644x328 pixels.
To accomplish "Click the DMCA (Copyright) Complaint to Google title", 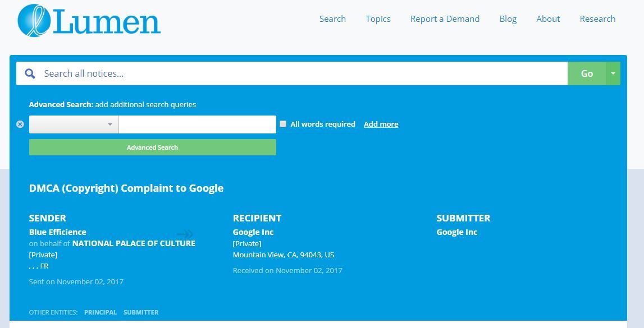I will tap(126, 188).
